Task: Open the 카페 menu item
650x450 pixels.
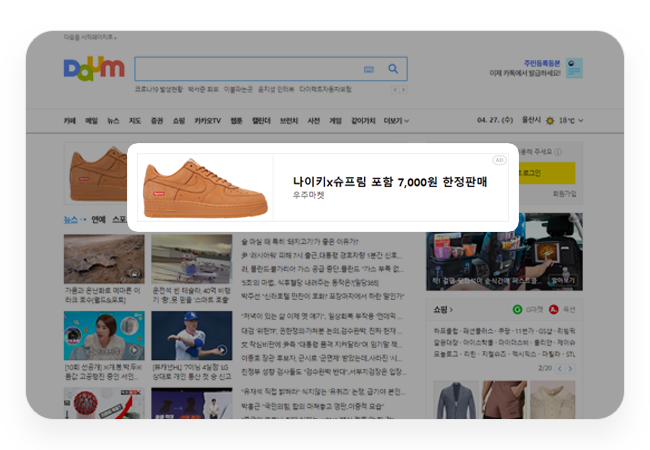Action: (x=70, y=121)
